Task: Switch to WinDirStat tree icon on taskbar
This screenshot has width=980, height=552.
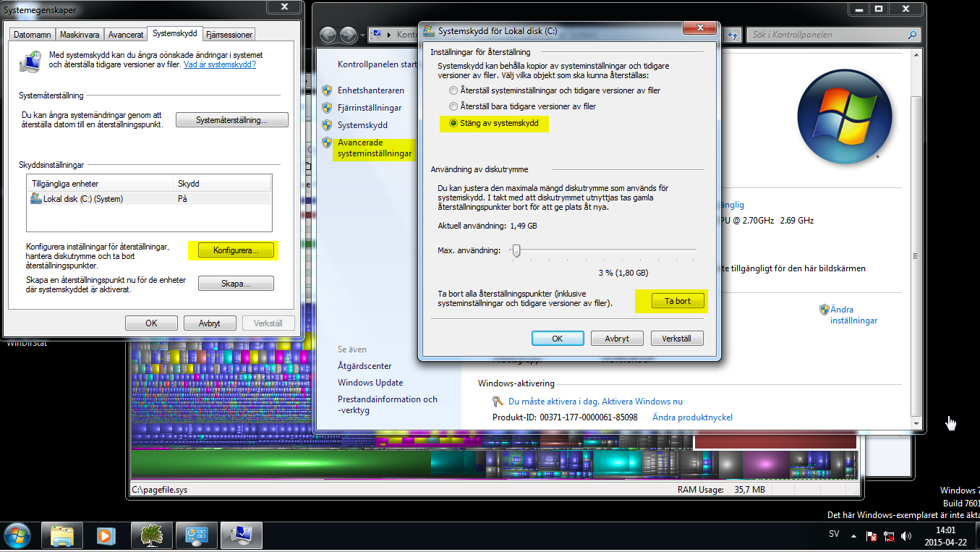Action: coord(152,536)
